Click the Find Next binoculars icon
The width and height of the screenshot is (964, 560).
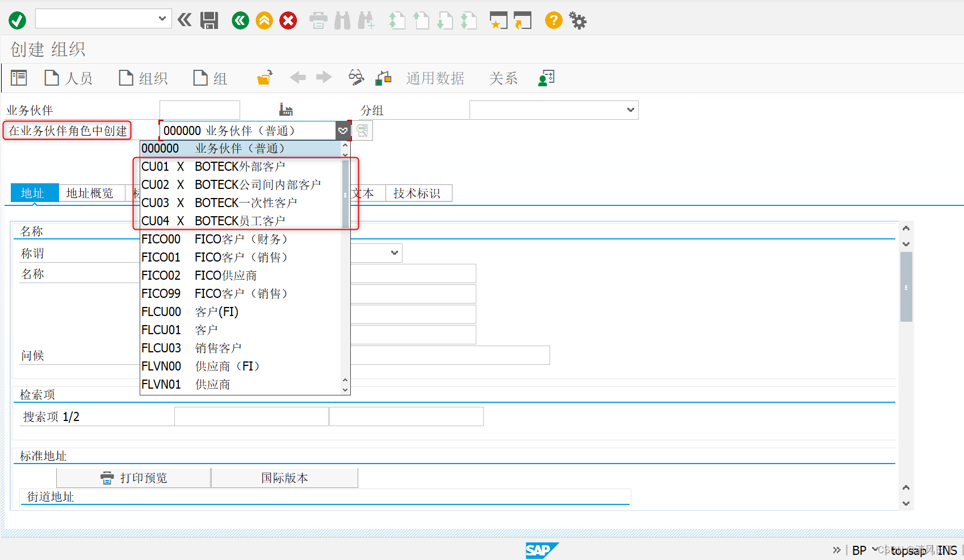click(x=366, y=21)
